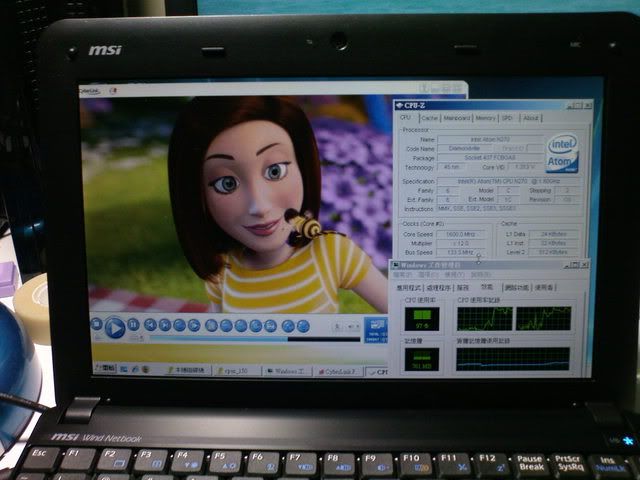640x480 pixels.
Task: Click the Technology value '45 nm'
Action: pos(452,167)
